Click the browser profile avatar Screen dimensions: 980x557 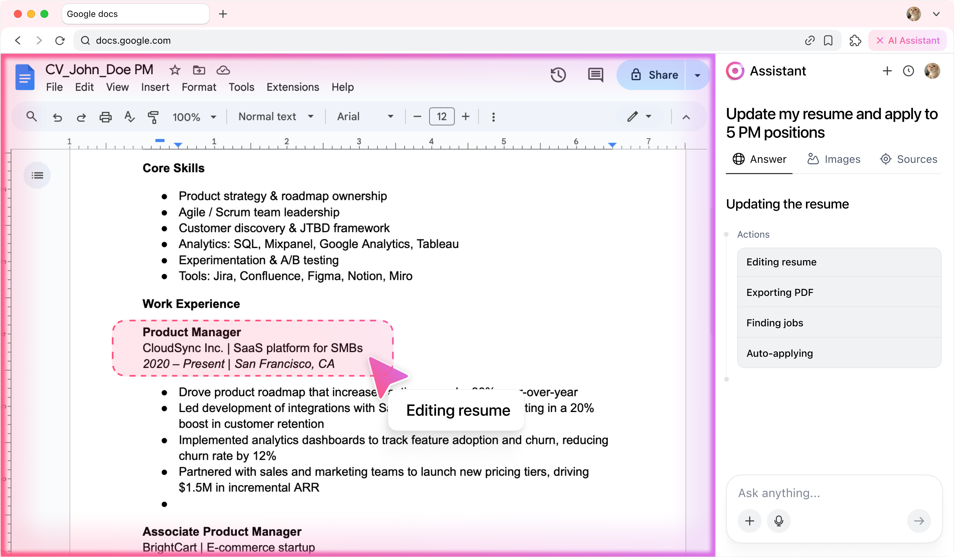913,14
